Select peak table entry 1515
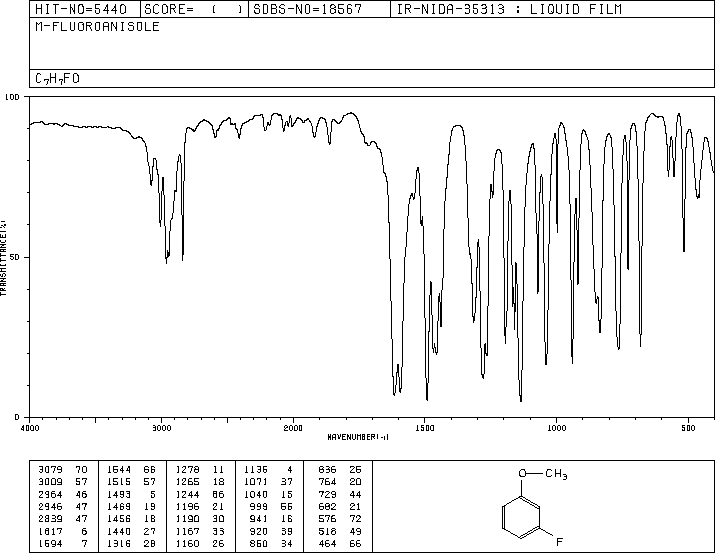The height and width of the screenshot is (553, 715). pyautogui.click(x=131, y=481)
